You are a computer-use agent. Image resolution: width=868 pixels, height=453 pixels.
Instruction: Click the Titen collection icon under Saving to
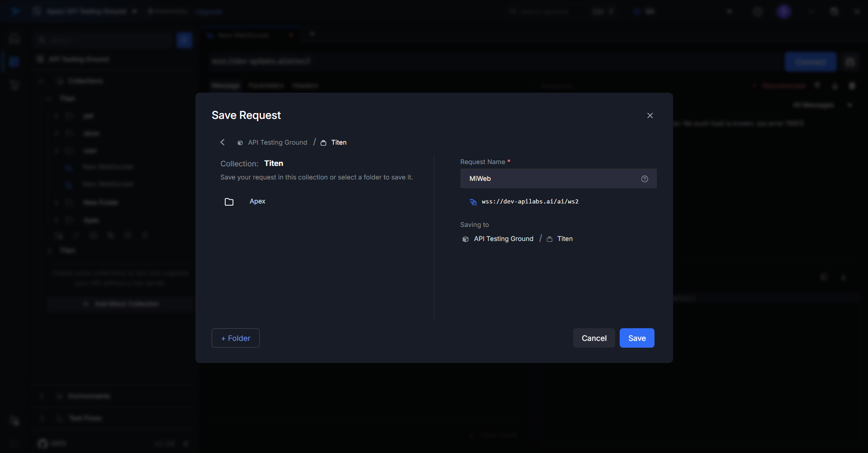coord(550,239)
